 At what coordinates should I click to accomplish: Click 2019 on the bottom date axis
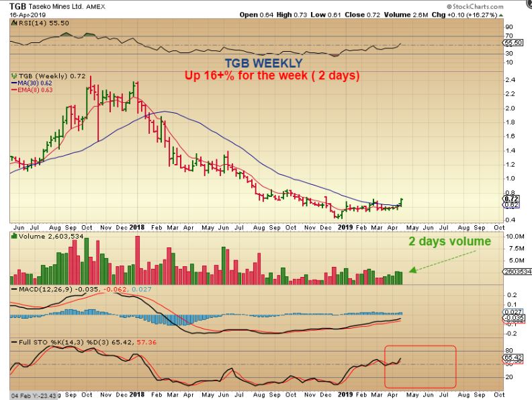pyautogui.click(x=345, y=395)
